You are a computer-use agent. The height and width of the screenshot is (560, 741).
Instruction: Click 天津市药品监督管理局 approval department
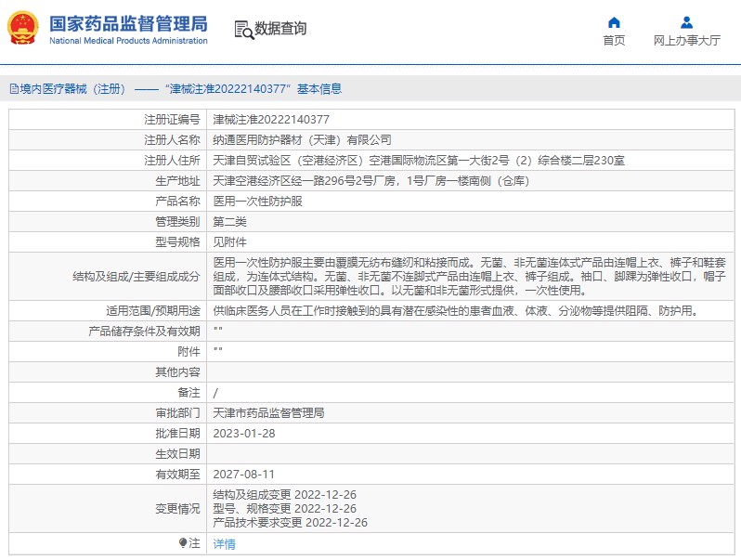pyautogui.click(x=268, y=413)
